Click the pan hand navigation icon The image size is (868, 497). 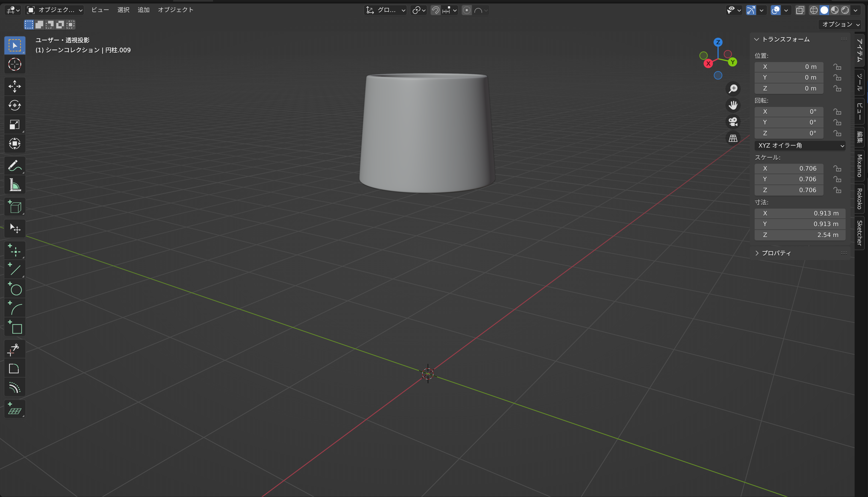[733, 105]
